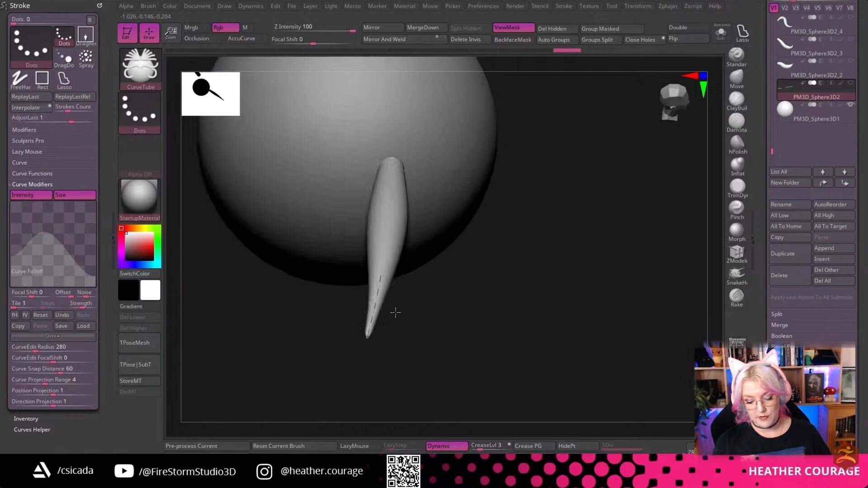Select the PM3D_Sphere3D2_3 subtool thumbnail
868x488 pixels.
[785, 43]
